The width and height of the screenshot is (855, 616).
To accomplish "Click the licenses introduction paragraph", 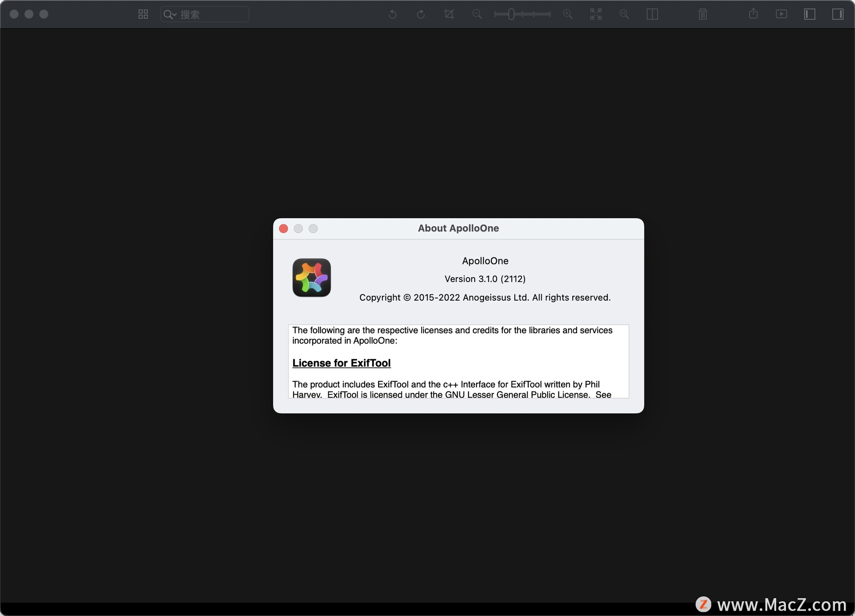I will (x=452, y=335).
